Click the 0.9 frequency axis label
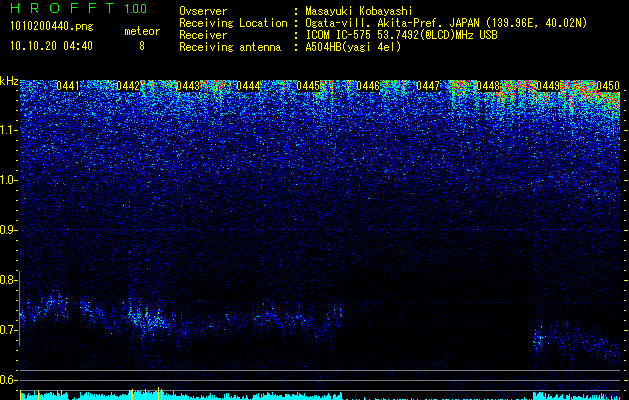This screenshot has width=629, height=400. click(x=8, y=230)
